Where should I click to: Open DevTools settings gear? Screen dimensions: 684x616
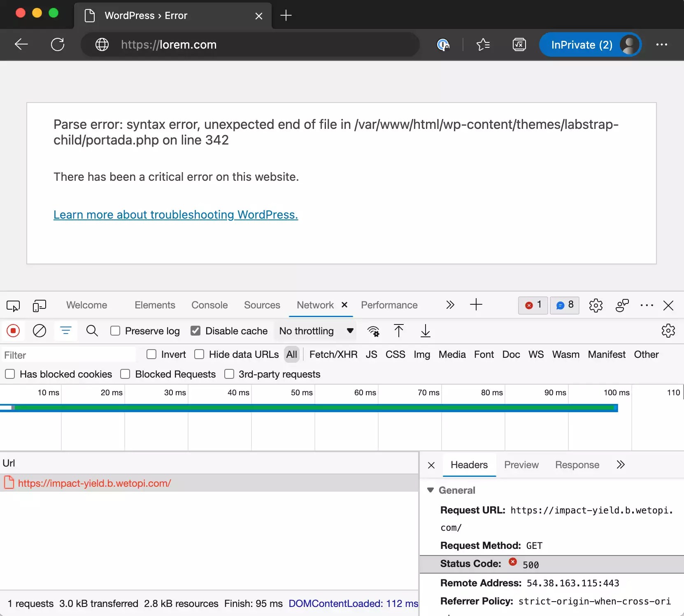tap(596, 306)
